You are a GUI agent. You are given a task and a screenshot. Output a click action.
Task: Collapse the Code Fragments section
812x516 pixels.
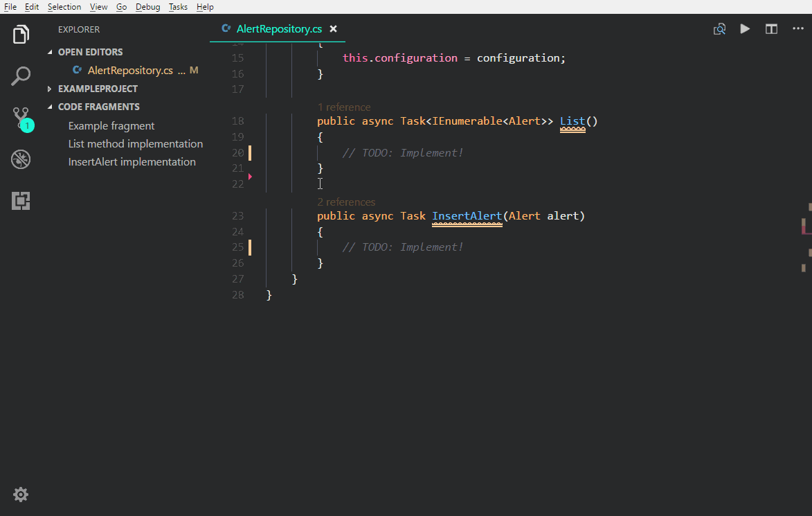click(x=98, y=107)
